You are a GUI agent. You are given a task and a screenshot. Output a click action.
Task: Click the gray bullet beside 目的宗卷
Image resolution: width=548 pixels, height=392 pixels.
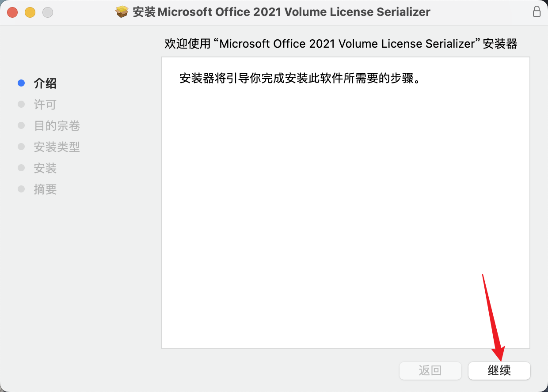click(x=21, y=125)
